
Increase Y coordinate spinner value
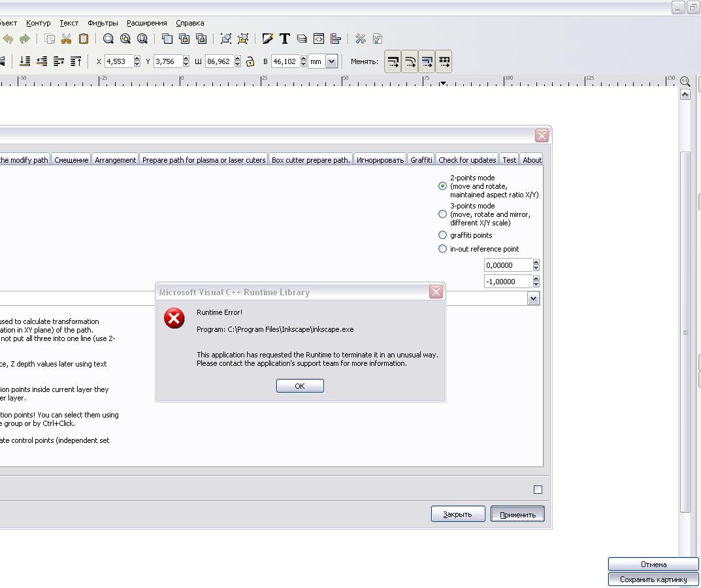click(186, 58)
